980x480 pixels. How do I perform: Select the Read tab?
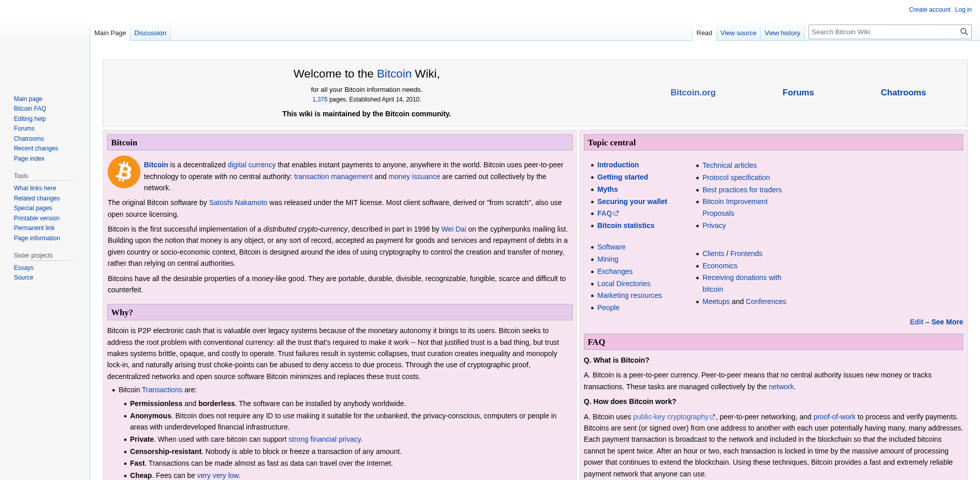point(704,33)
